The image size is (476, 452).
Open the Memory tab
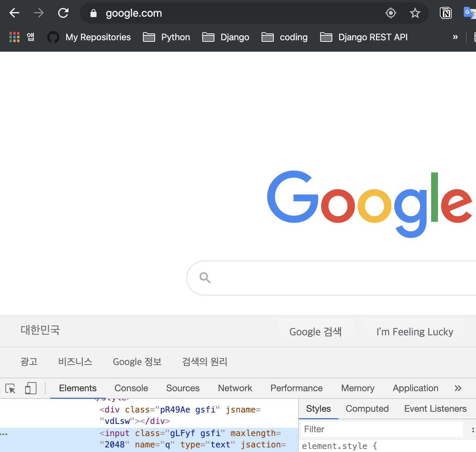click(x=358, y=388)
